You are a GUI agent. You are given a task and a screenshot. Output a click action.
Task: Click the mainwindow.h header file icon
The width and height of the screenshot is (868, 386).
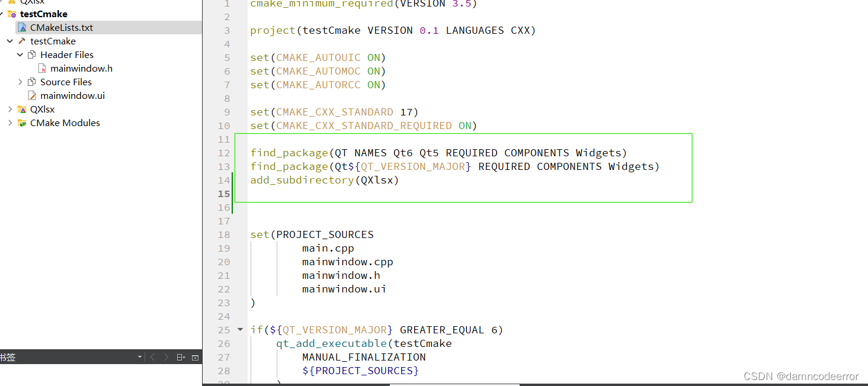(43, 68)
